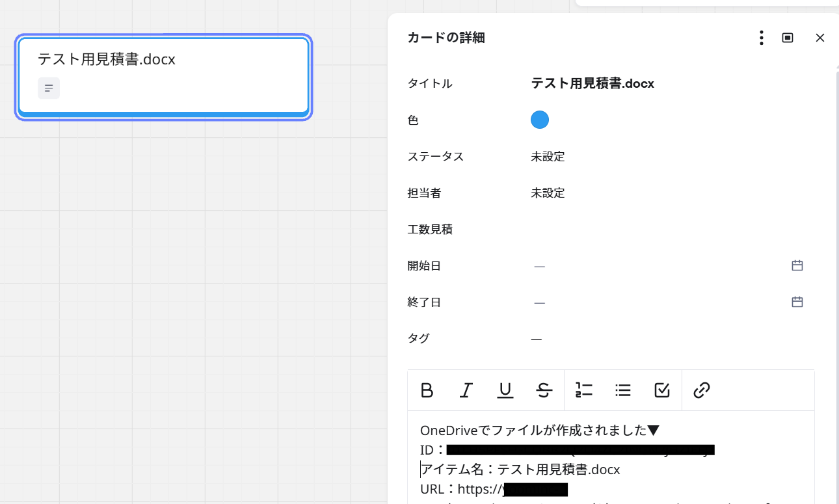
Task: Click the アイテム名：テスト用見積書.docx line
Action: coord(520,469)
